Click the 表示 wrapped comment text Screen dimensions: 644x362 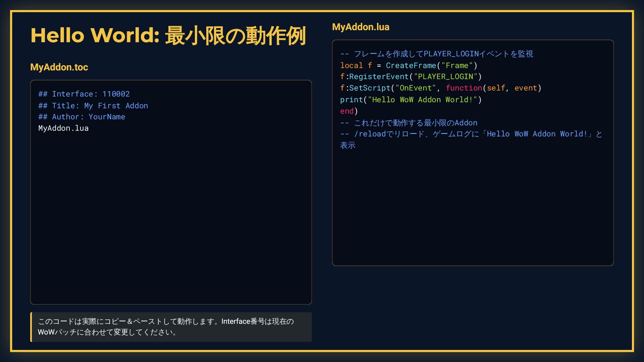[x=348, y=145]
